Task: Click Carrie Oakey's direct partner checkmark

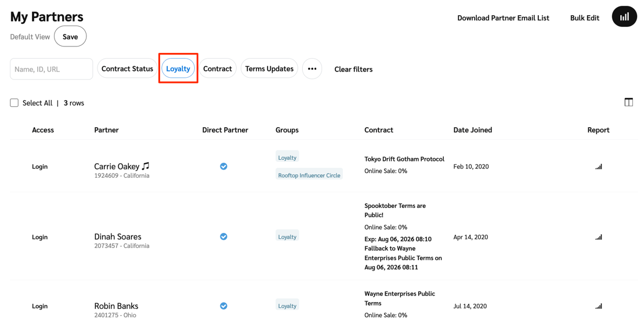Action: [223, 166]
